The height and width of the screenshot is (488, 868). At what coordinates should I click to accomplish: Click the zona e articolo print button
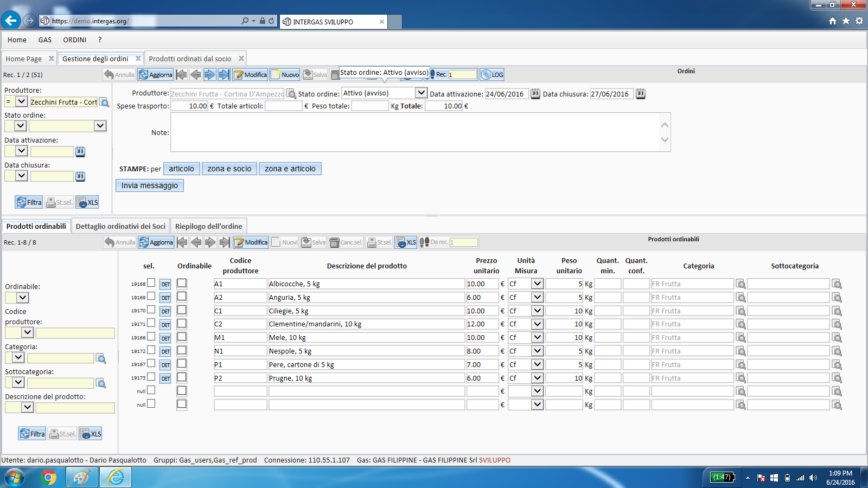click(290, 169)
